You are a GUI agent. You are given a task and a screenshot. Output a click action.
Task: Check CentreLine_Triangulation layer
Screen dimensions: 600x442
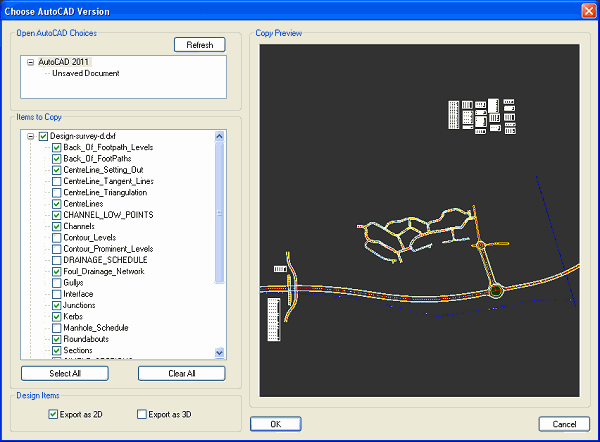(x=57, y=192)
